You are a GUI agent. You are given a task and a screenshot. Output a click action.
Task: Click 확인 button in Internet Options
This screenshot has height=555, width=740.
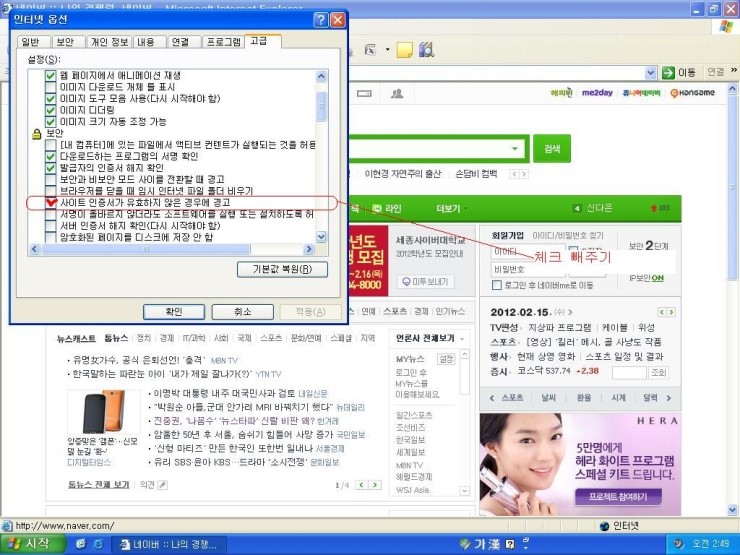(174, 312)
